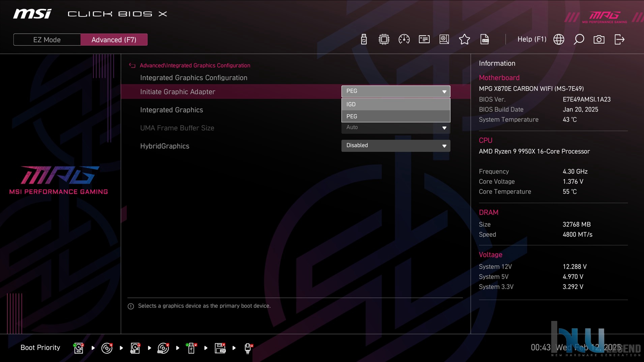Viewport: 644px width, 362px height.
Task: Choose PEG from the adapter dropdown list
Action: 396,116
